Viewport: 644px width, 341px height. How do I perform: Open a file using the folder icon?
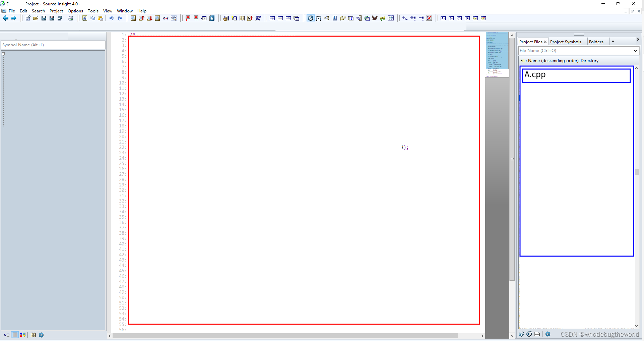click(x=36, y=18)
